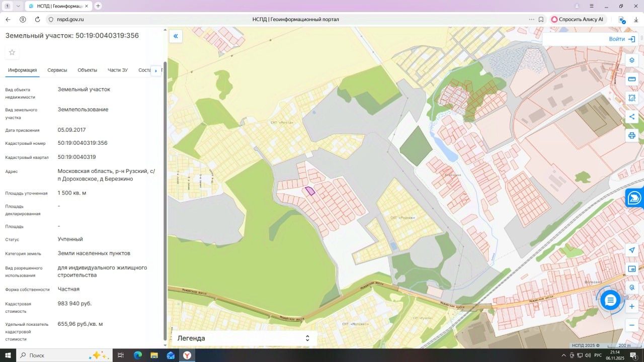Click the nspd.gov.ru address field
644x362 pixels.
coord(70,19)
